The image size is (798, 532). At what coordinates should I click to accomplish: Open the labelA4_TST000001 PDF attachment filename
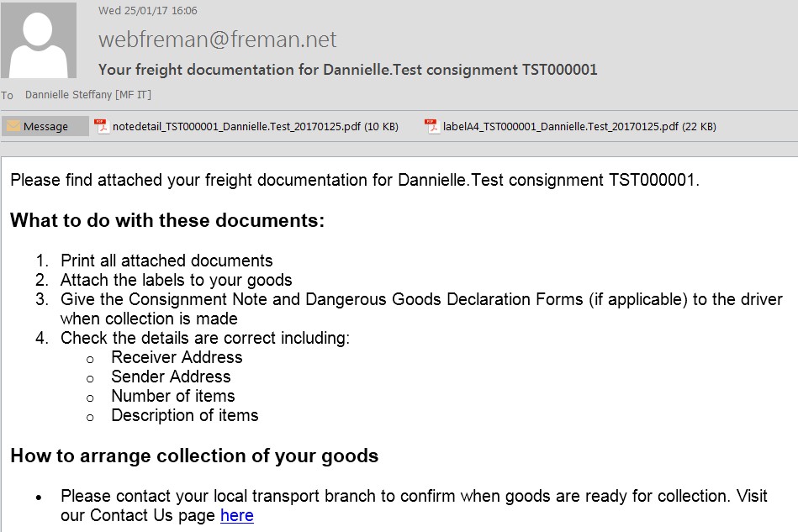[579, 127]
